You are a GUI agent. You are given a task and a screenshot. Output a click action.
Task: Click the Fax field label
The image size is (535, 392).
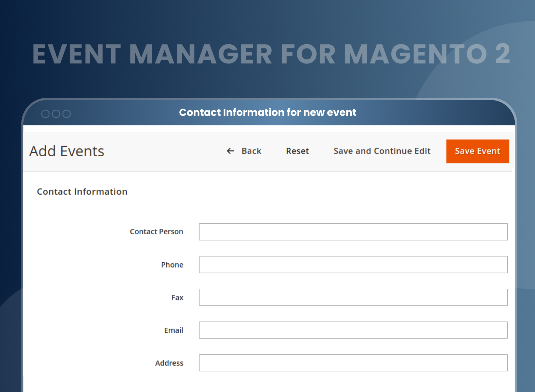(x=177, y=298)
